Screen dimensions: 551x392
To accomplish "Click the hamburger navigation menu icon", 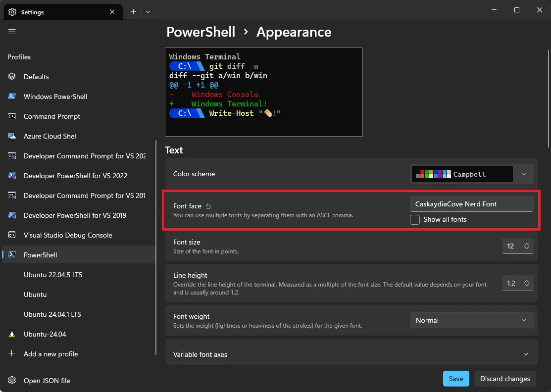I will coord(12,32).
